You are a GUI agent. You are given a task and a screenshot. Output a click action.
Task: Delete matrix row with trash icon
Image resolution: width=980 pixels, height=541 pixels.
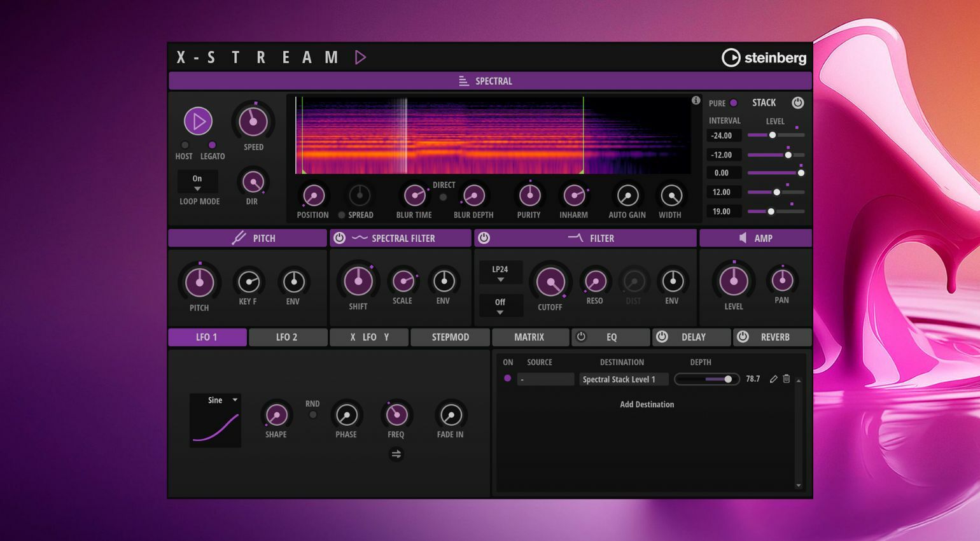pyautogui.click(x=787, y=379)
